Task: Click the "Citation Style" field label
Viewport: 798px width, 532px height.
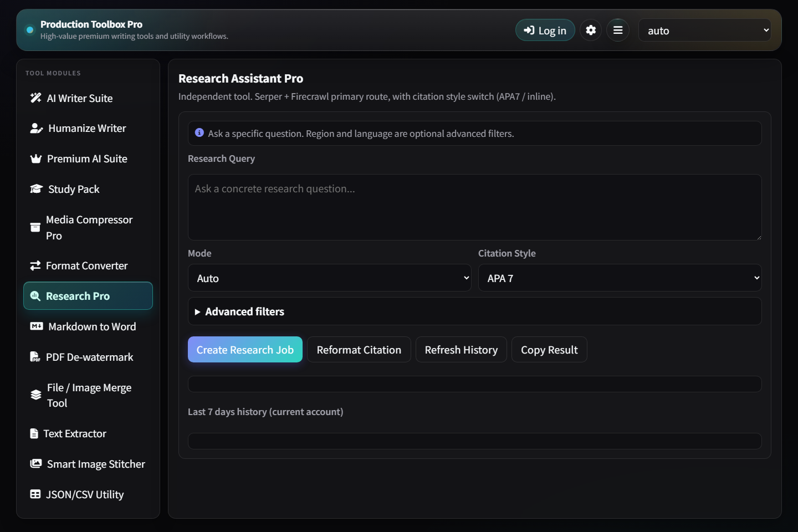Action: [x=507, y=253]
